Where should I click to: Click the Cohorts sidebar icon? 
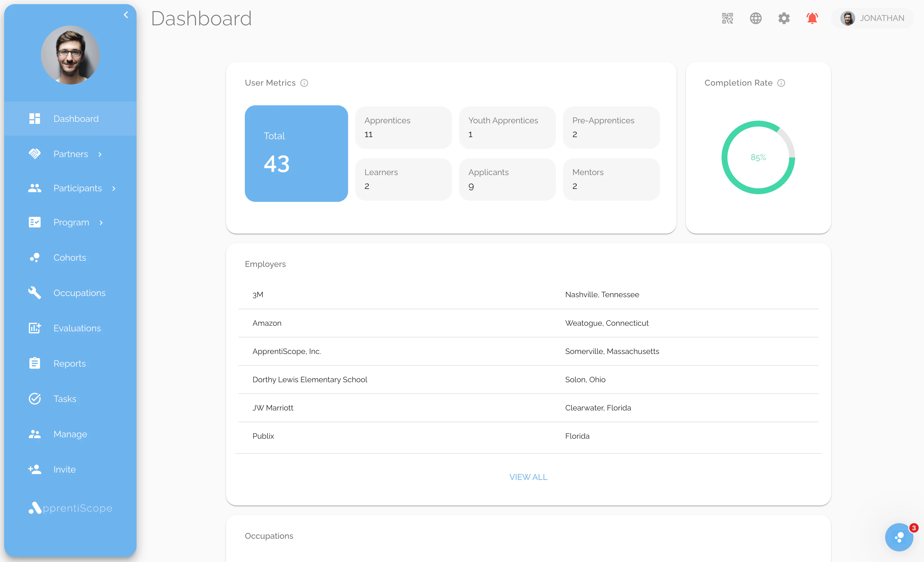(x=34, y=257)
